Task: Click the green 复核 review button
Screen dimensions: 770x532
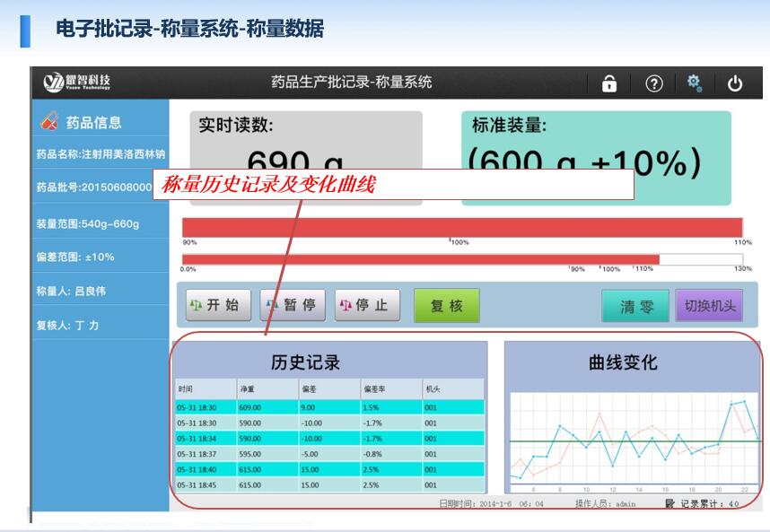Action: click(446, 305)
